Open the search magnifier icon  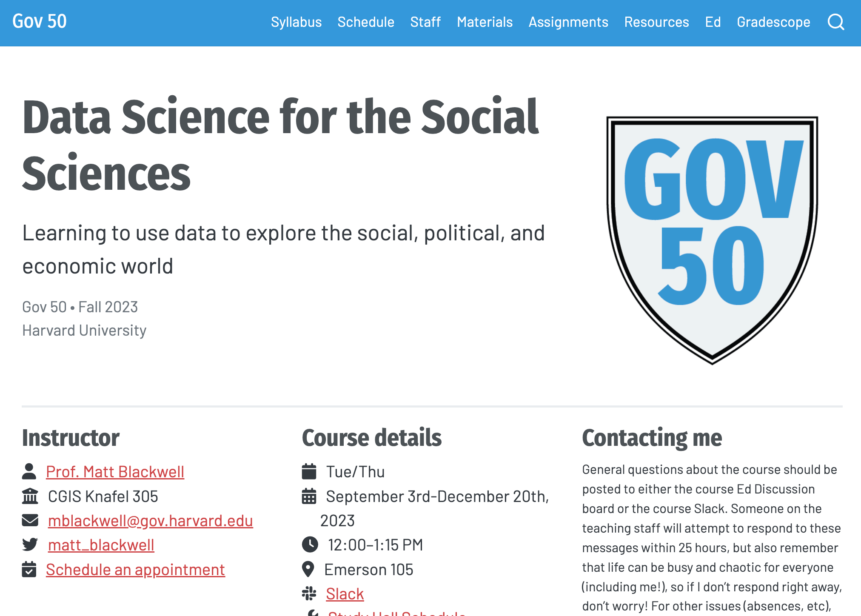pos(836,22)
